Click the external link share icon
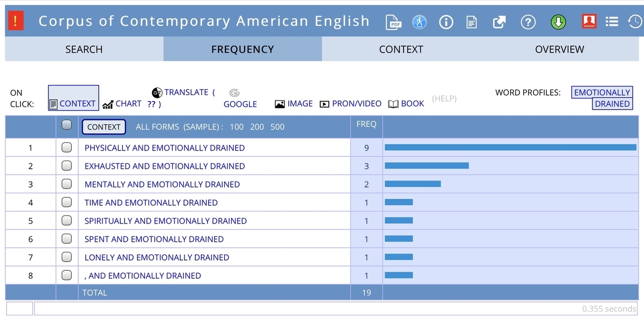Screen dimensions: 644x317 (500, 22)
